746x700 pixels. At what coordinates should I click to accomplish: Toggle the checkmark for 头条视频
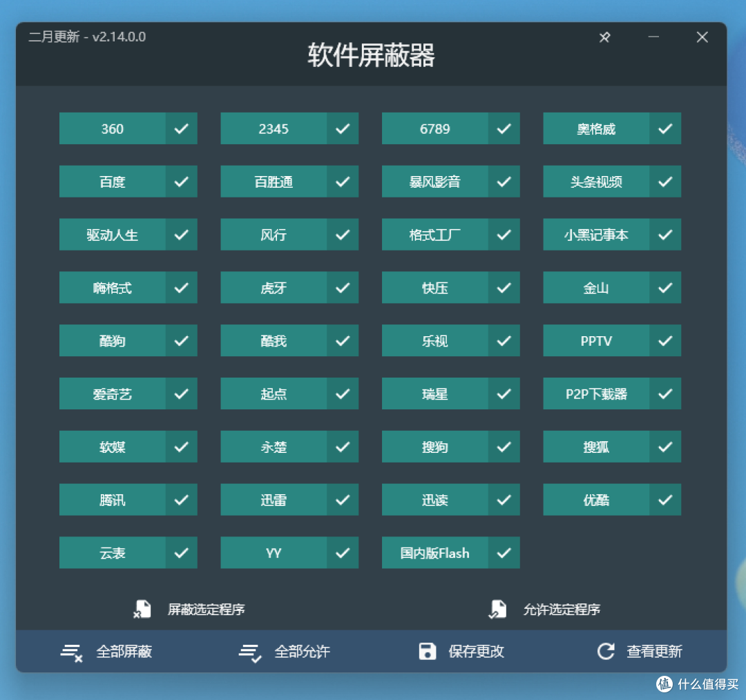tap(665, 182)
